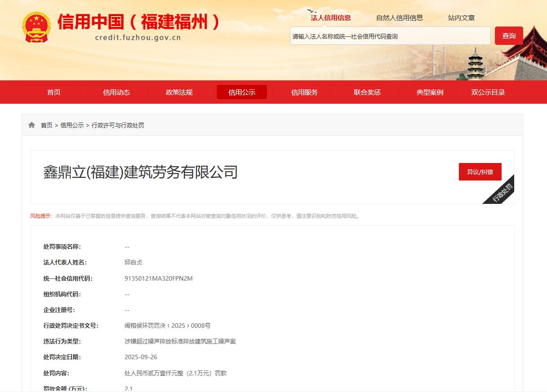The image size is (547, 392).
Task: Open the 双公示目录 navigation item
Action: point(488,92)
